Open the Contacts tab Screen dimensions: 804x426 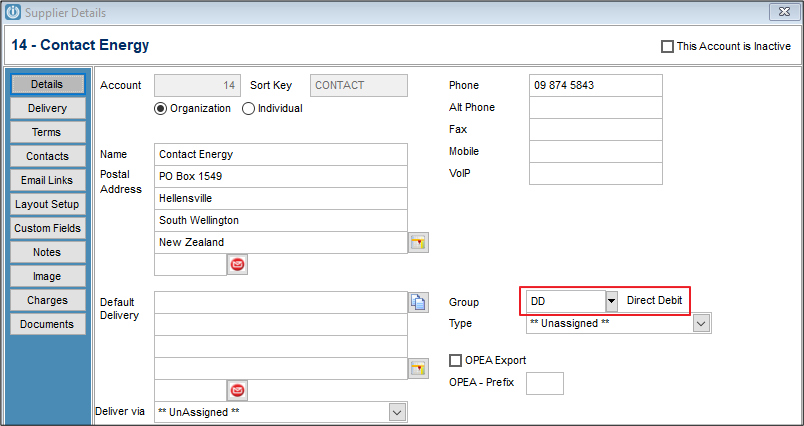pyautogui.click(x=47, y=156)
